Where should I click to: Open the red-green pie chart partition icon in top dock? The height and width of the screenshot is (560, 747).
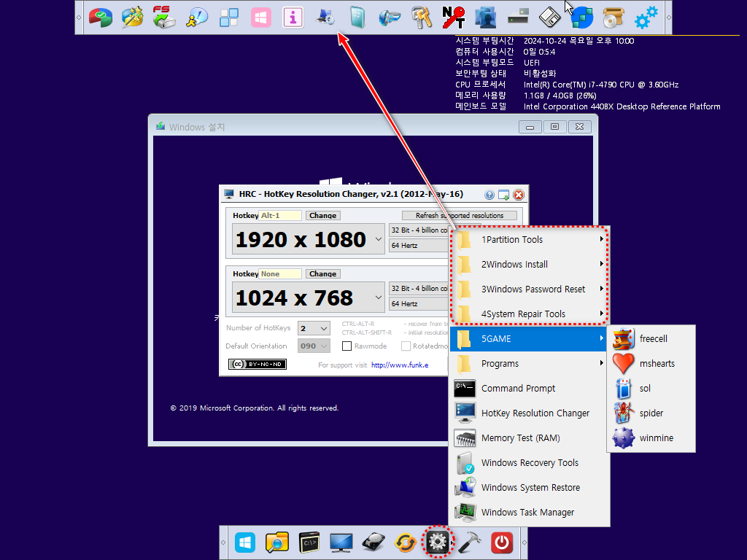(101, 17)
